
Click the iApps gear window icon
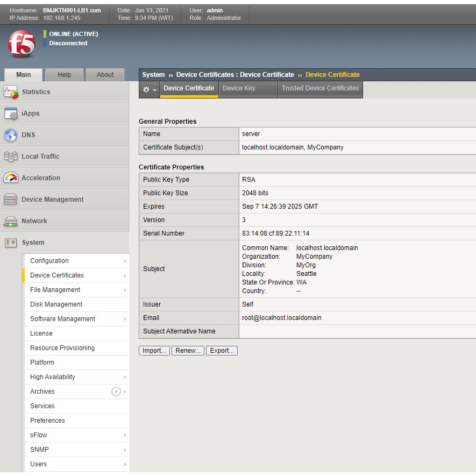tap(11, 113)
